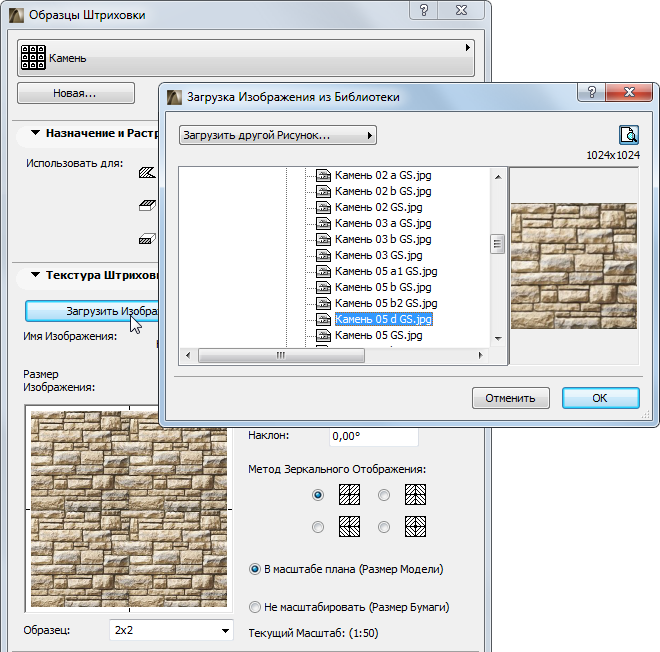Screen dimensions: 660x652
Task: Select Камень 03 b GS.jpg in list
Action: click(383, 239)
